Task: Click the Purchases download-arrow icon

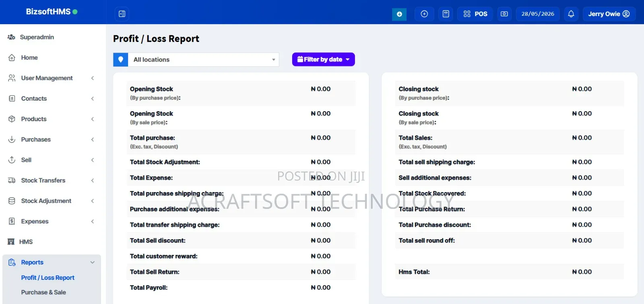Action: [12, 140]
